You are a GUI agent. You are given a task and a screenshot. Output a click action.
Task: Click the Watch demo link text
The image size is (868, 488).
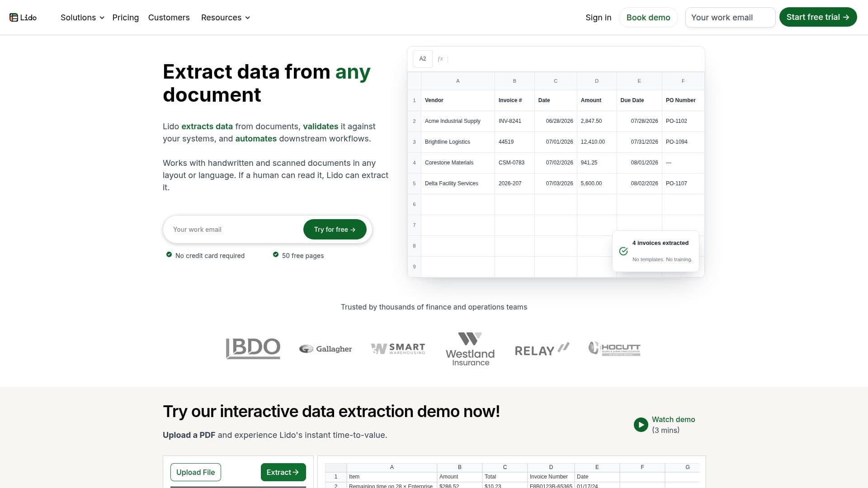click(674, 420)
